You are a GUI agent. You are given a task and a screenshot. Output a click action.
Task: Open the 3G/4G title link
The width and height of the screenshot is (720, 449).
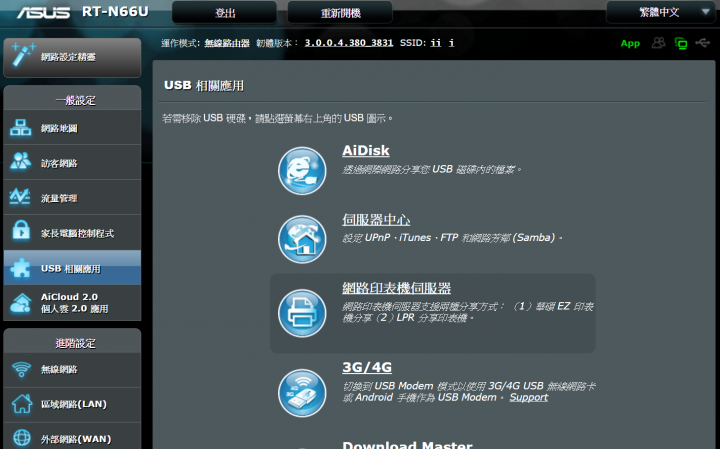coord(367,367)
